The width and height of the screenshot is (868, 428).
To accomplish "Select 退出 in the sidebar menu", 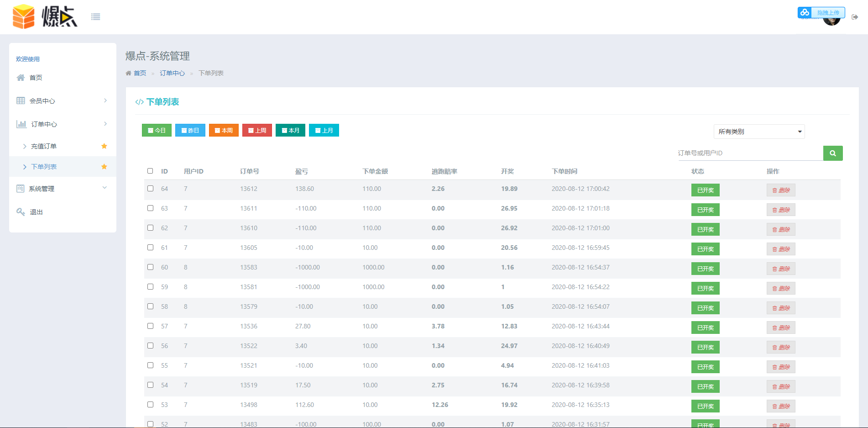I will point(36,212).
